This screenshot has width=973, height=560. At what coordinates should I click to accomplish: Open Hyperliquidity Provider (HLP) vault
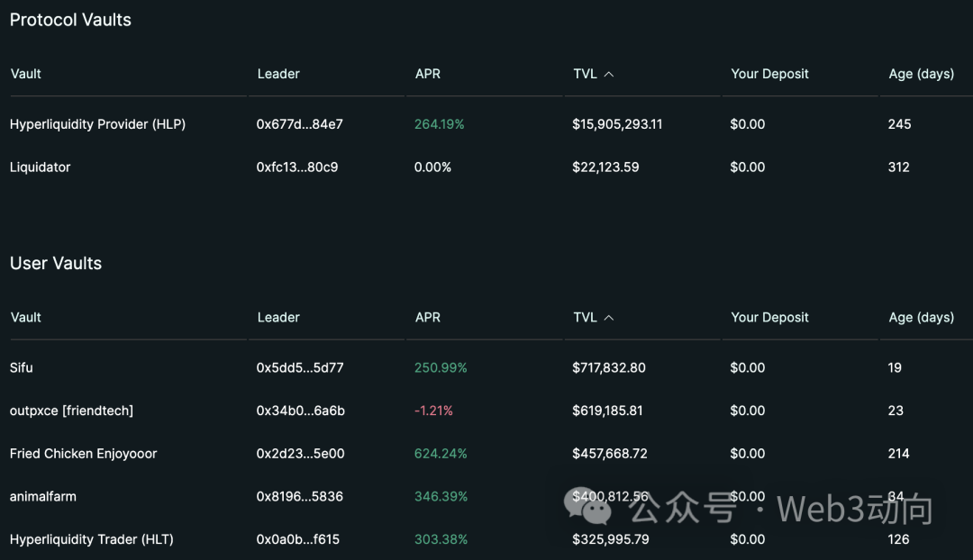pyautogui.click(x=97, y=124)
